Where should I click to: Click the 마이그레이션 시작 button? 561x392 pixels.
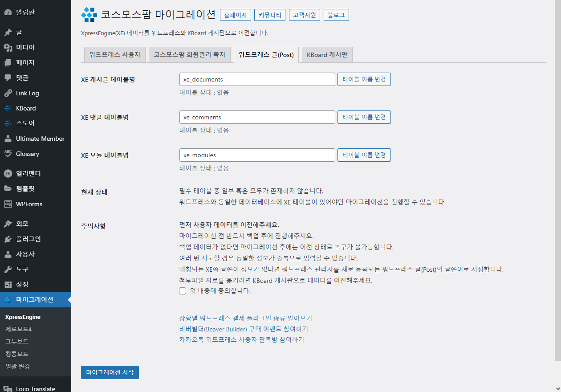click(x=110, y=372)
